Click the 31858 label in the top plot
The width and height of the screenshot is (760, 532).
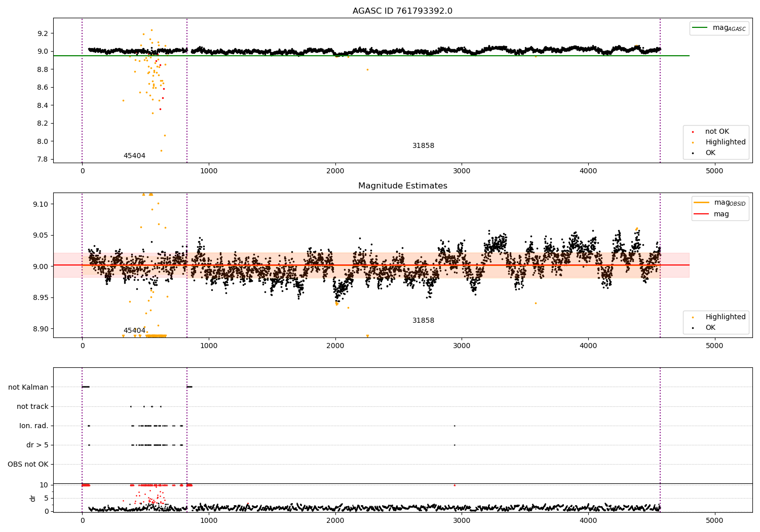(x=423, y=145)
